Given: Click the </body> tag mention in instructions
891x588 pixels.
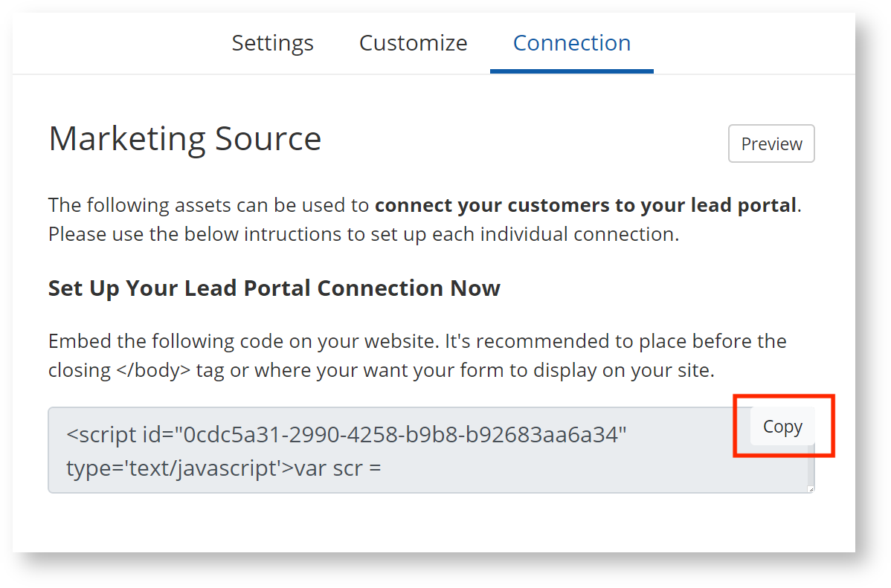Looking at the screenshot, I should coord(153,370).
